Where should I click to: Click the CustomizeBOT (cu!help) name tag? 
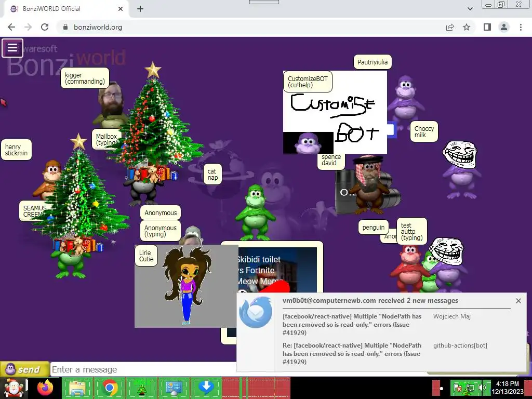point(308,82)
